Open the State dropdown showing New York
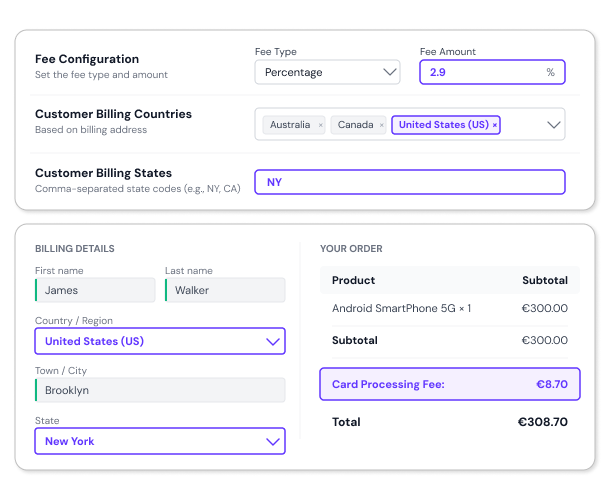Image resolution: width=610 pixels, height=500 pixels. click(160, 441)
